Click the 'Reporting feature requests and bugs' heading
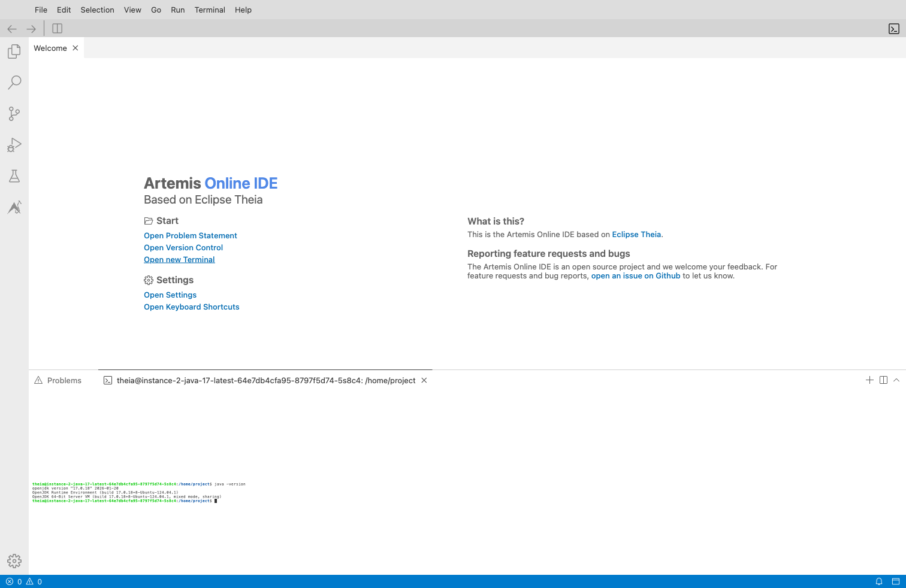The height and width of the screenshot is (588, 906). pyautogui.click(x=549, y=253)
